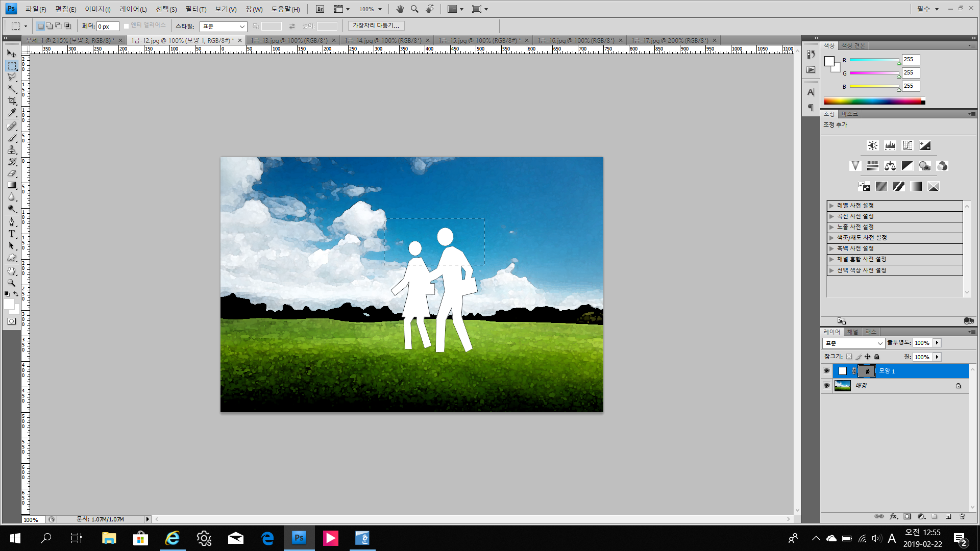Viewport: 980px width, 551px height.
Task: Select the Crop tool
Action: click(11, 101)
